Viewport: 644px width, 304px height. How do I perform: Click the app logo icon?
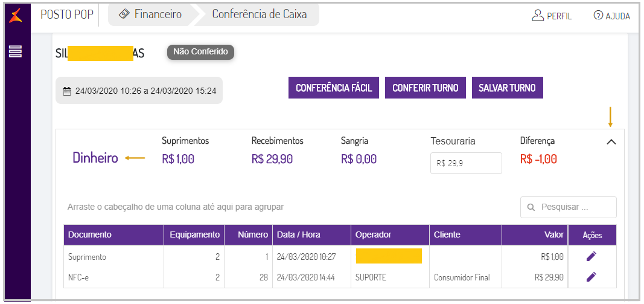pyautogui.click(x=16, y=15)
